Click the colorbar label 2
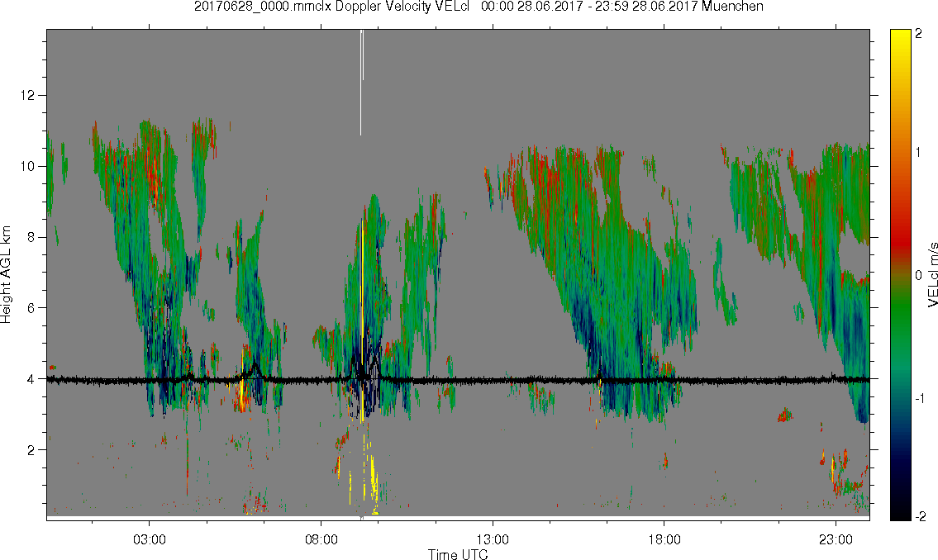Screen dimensions: 938x560 [918, 34]
